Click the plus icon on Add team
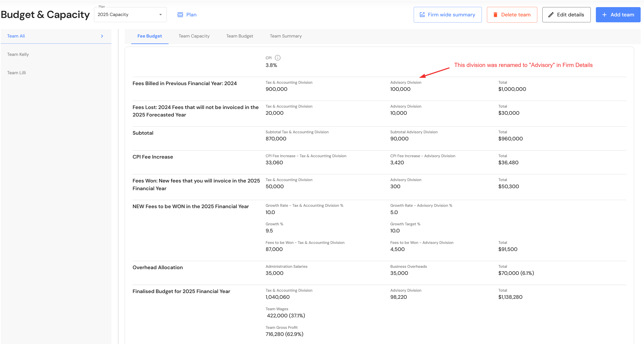 click(604, 15)
